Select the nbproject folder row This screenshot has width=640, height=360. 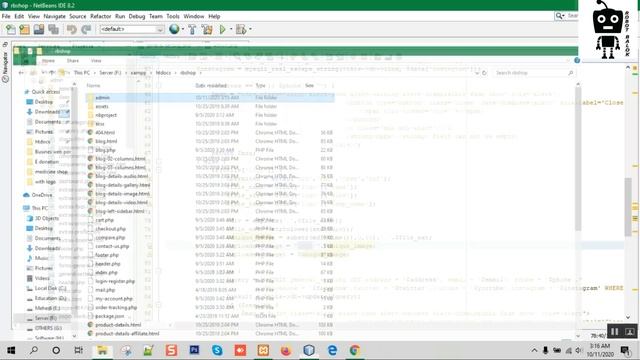210,115
